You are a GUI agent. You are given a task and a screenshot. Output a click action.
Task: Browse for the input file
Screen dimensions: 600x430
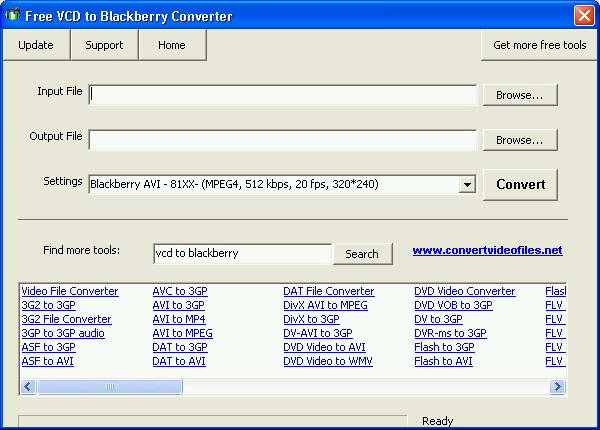[x=520, y=95]
